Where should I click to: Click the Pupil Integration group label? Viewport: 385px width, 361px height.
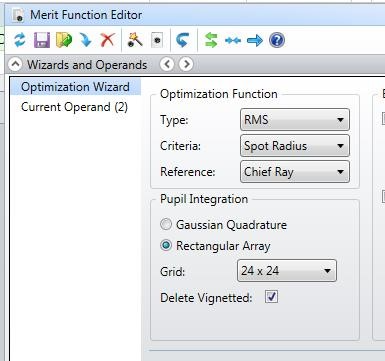tap(204, 199)
